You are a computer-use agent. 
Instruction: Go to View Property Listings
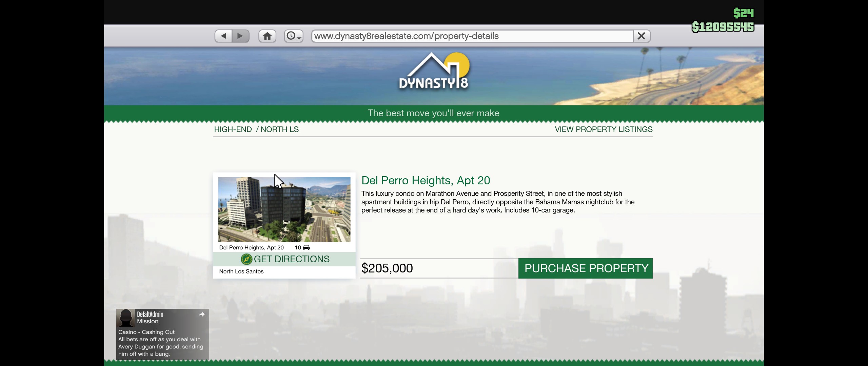point(604,129)
